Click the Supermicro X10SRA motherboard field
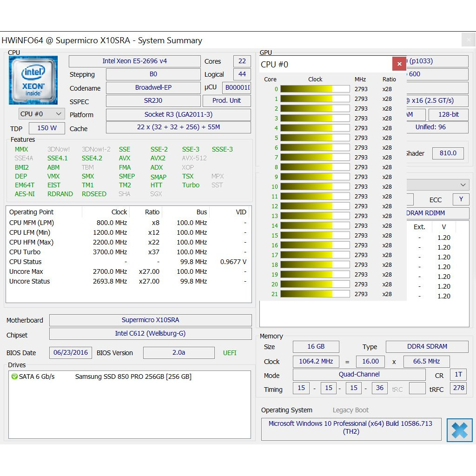Viewport: 476px width, 476px height. (150, 320)
